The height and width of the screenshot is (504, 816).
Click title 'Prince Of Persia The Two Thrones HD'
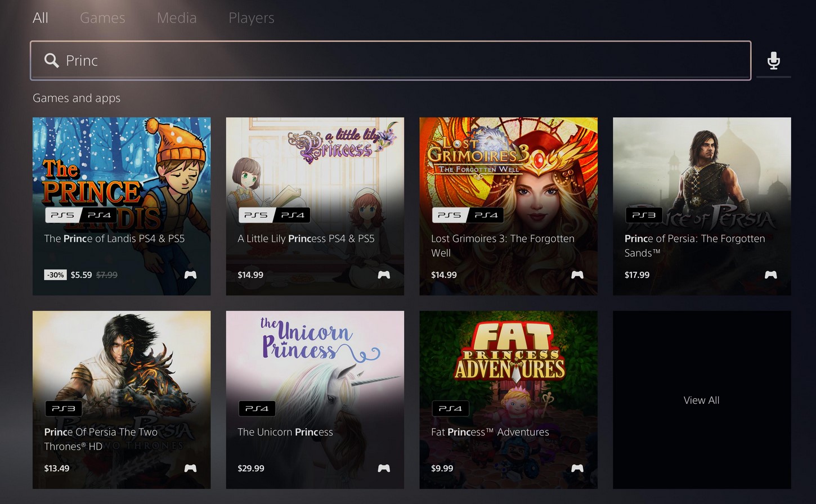101,439
